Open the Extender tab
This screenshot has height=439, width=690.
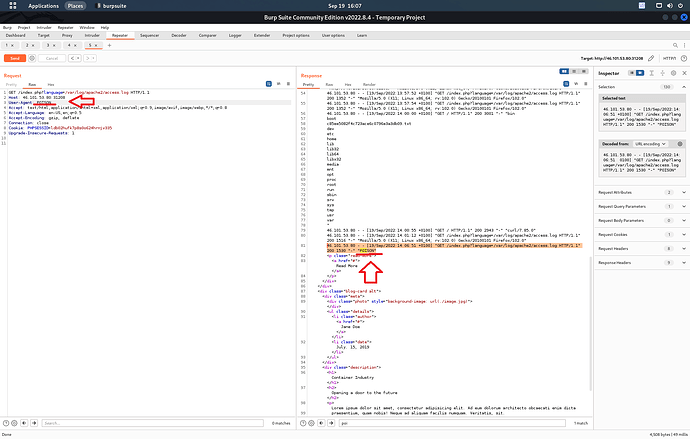point(262,35)
